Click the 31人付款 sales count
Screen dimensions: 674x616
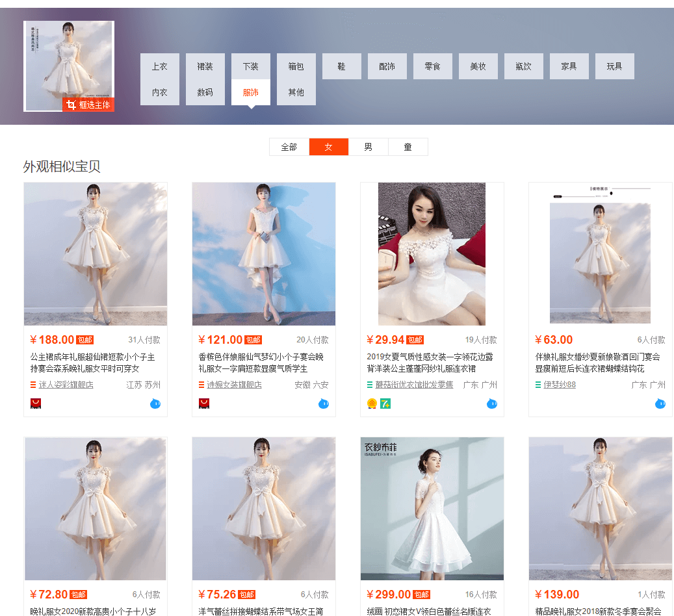(x=144, y=340)
